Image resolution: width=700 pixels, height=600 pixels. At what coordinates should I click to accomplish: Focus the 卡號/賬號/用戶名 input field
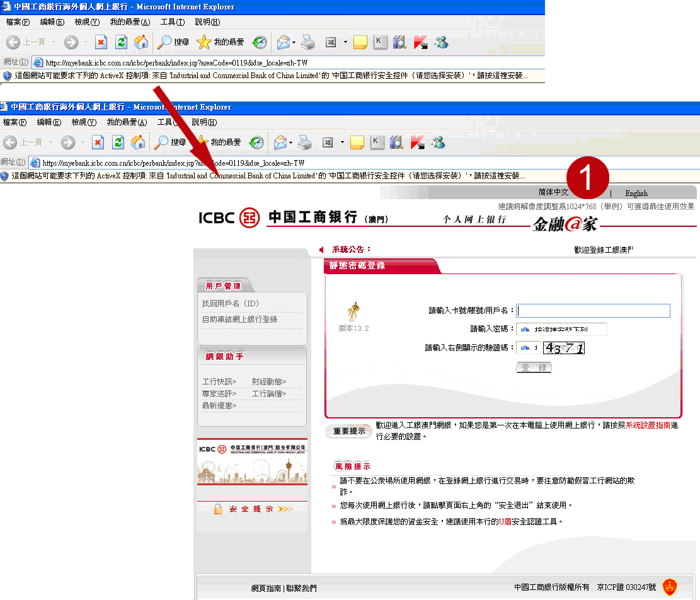click(594, 311)
